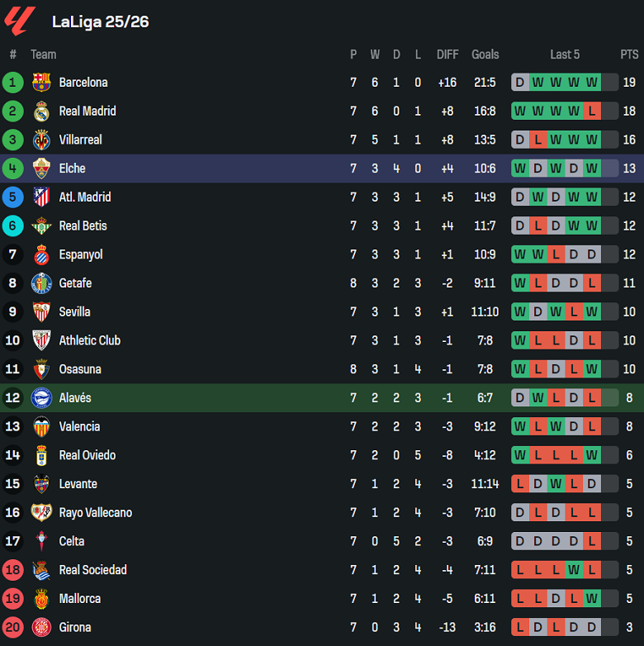Open the Alavés team link
The height and width of the screenshot is (646, 644).
coord(74,398)
